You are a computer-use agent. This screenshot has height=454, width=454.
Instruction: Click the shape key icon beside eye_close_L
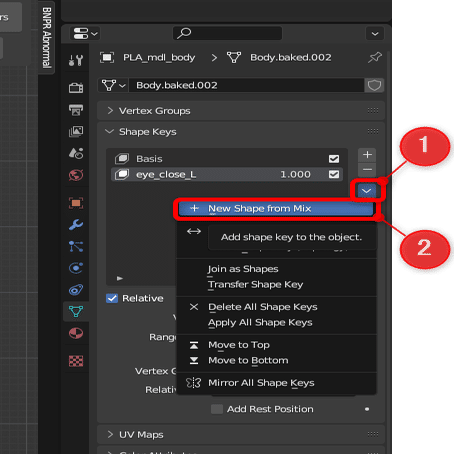(x=122, y=174)
